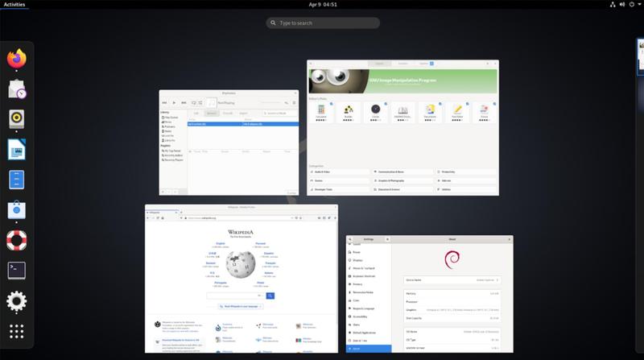644x360 pixels.
Task: Toggle repeat in Rhythmbox toolbar
Action: click(x=194, y=103)
